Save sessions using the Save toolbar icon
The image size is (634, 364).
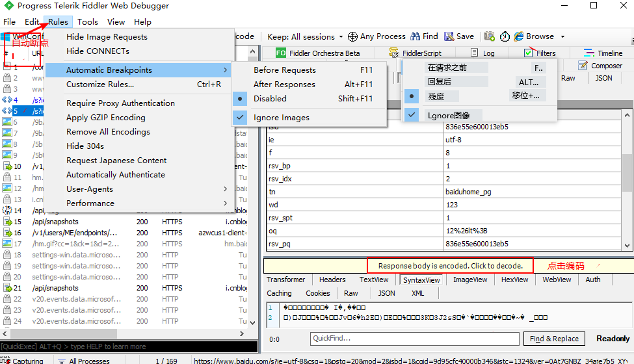(449, 37)
